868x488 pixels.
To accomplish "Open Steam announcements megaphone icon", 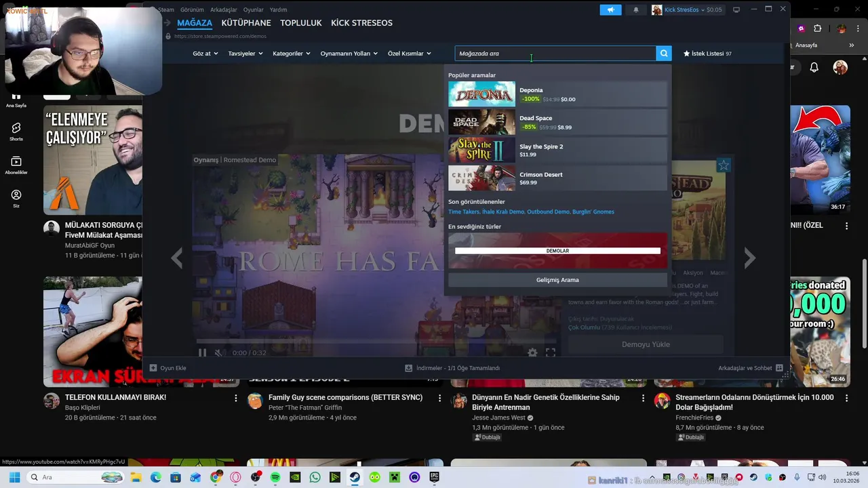I will [x=610, y=9].
